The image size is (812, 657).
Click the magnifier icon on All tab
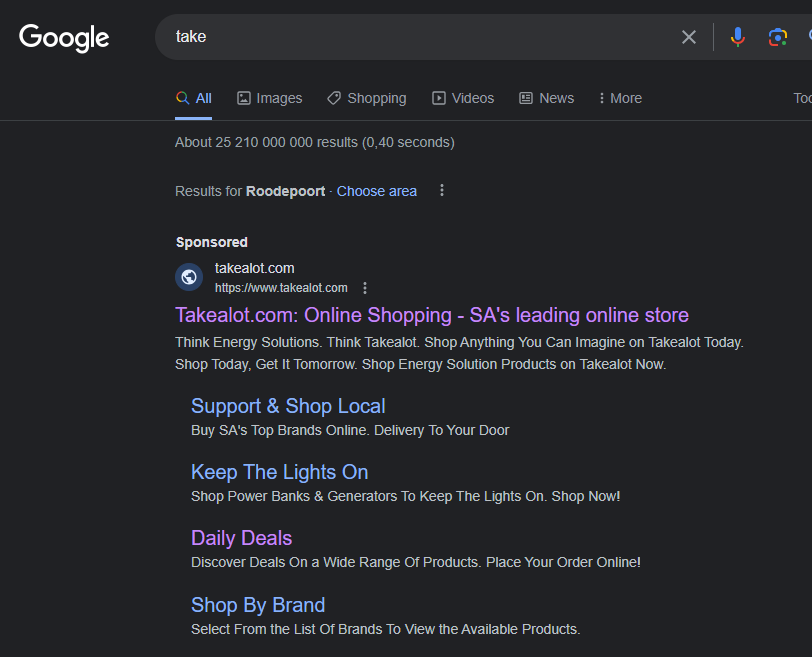pos(182,97)
